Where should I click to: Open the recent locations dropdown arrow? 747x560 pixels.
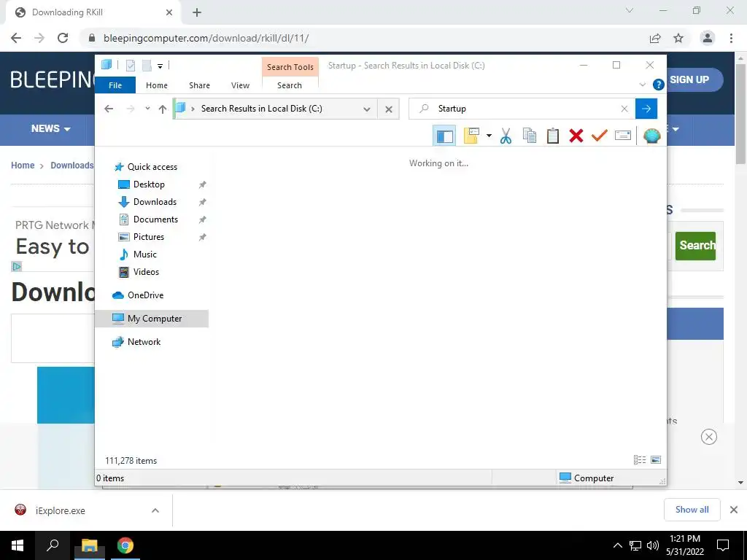(147, 109)
